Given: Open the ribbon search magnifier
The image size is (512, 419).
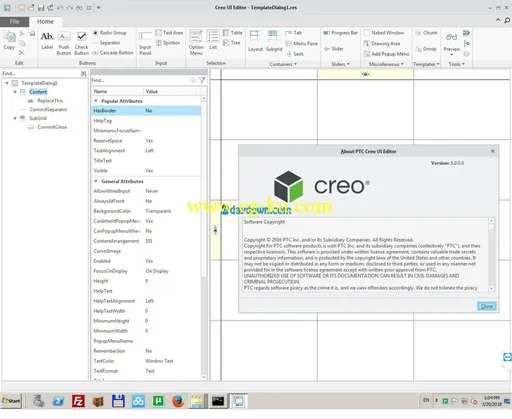Looking at the screenshot, I should [507, 21].
